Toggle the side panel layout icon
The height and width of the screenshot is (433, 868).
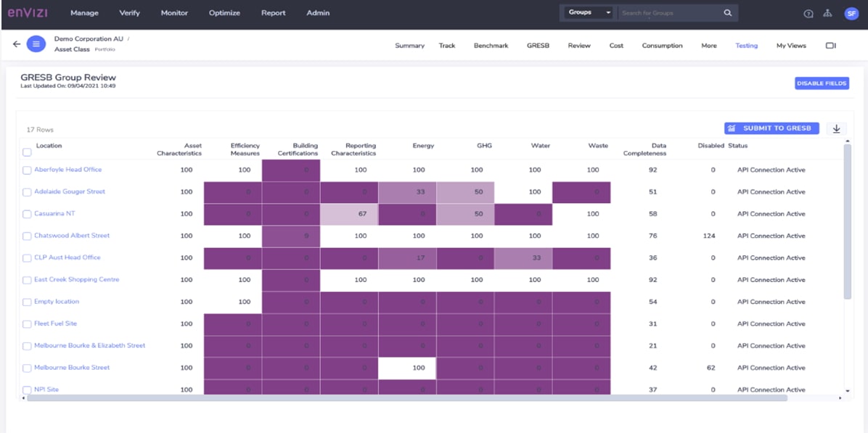tap(831, 46)
